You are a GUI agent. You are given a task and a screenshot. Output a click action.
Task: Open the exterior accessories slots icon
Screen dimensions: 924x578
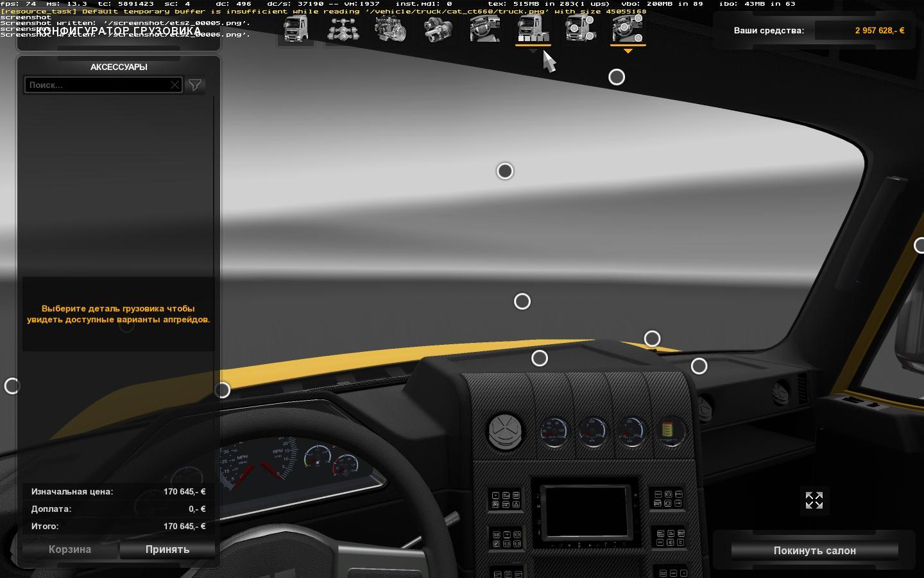[580, 30]
